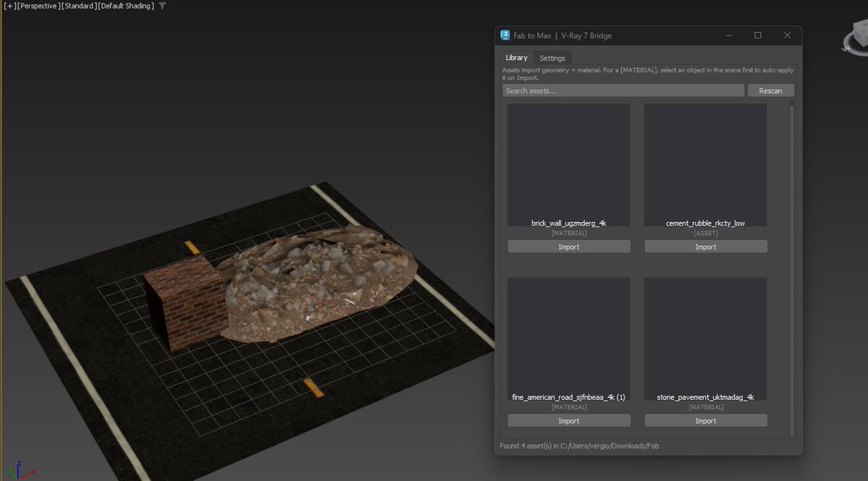
Task: Import the cement_rubble_rkcty_low asset
Action: (x=705, y=247)
